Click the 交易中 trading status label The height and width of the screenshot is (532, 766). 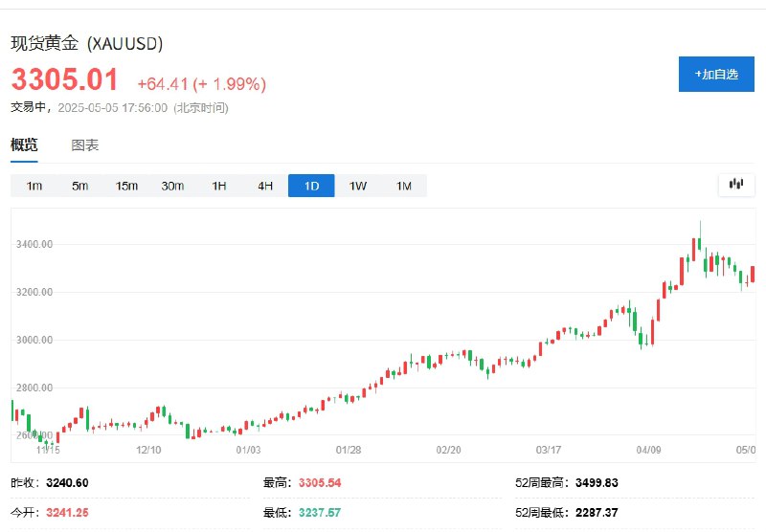pyautogui.click(x=29, y=107)
